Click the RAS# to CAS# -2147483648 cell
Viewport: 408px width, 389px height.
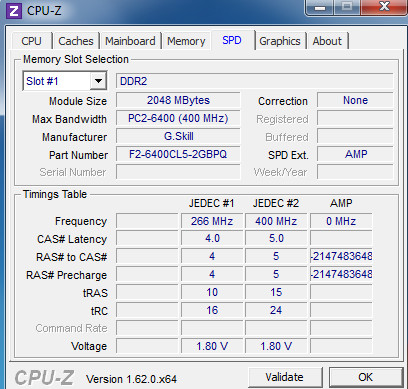point(341,256)
